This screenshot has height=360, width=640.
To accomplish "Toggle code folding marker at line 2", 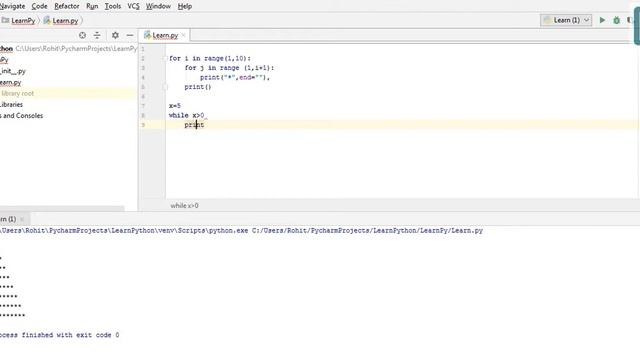I will pyautogui.click(x=166, y=58).
